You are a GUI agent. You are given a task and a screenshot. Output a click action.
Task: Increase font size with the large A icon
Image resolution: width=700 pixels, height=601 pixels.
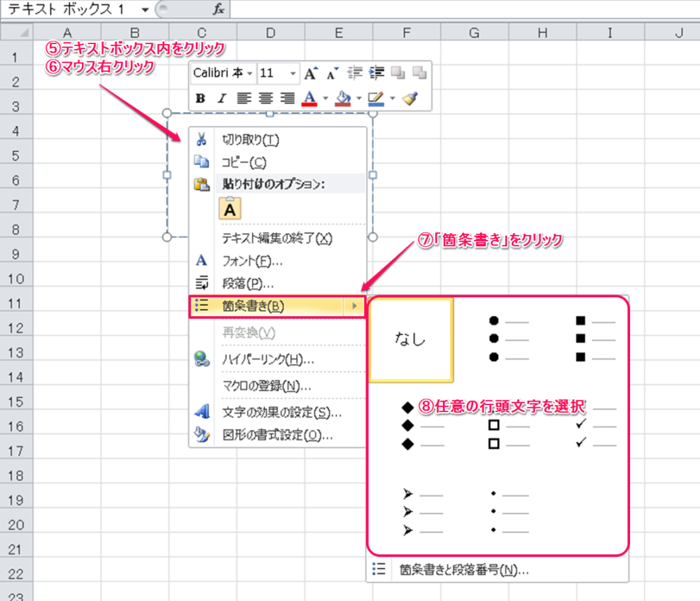coord(310,73)
